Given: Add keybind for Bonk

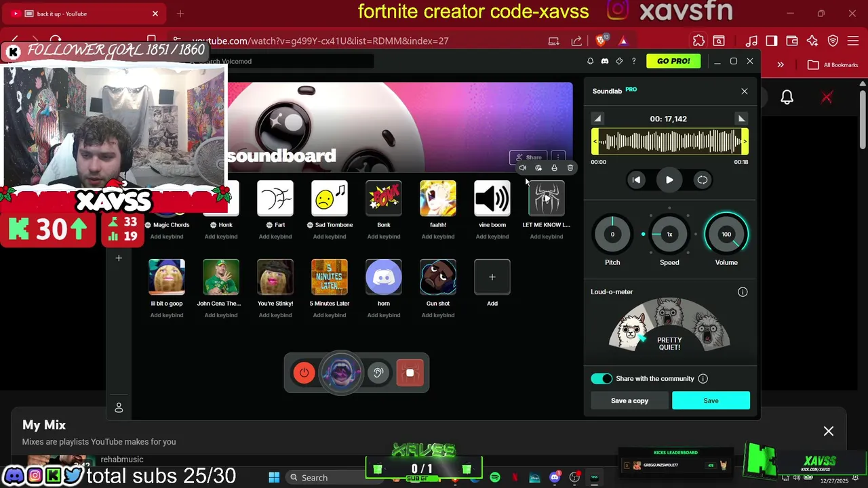Looking at the screenshot, I should point(384,237).
